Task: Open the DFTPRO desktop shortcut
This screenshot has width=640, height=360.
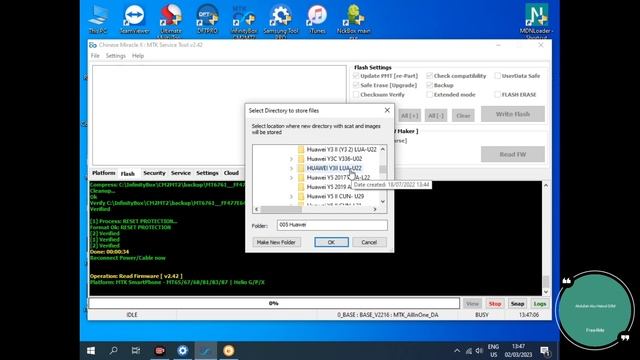Action: click(207, 19)
